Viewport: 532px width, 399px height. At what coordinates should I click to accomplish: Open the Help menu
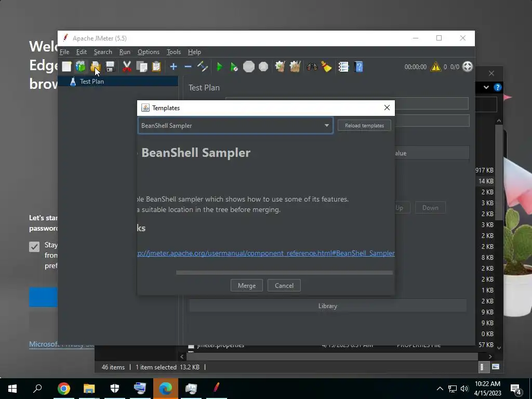[x=194, y=52]
